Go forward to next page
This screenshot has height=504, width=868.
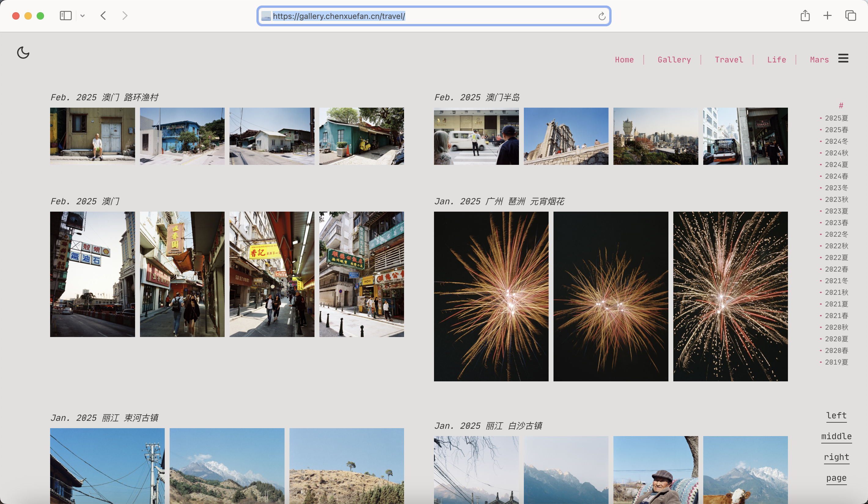(125, 16)
